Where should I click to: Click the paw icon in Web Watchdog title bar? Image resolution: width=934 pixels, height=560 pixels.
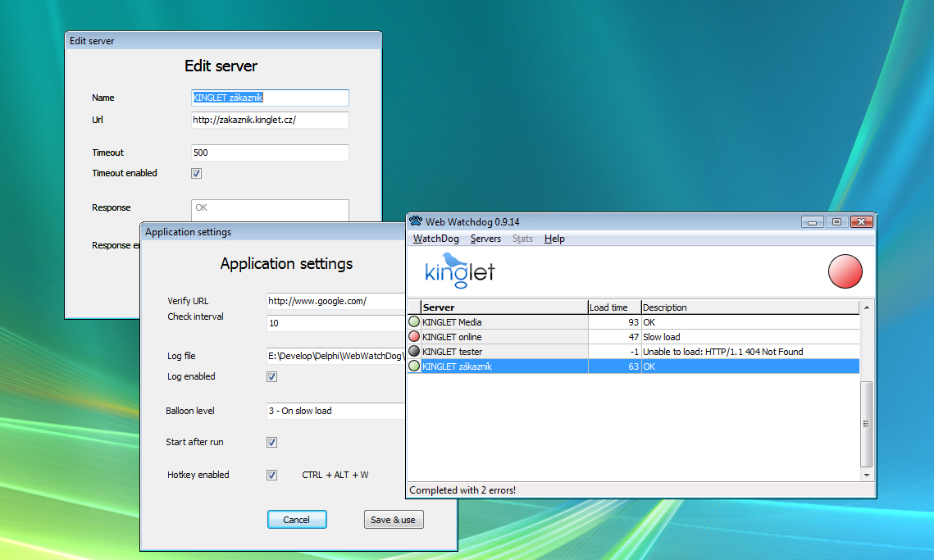416,221
